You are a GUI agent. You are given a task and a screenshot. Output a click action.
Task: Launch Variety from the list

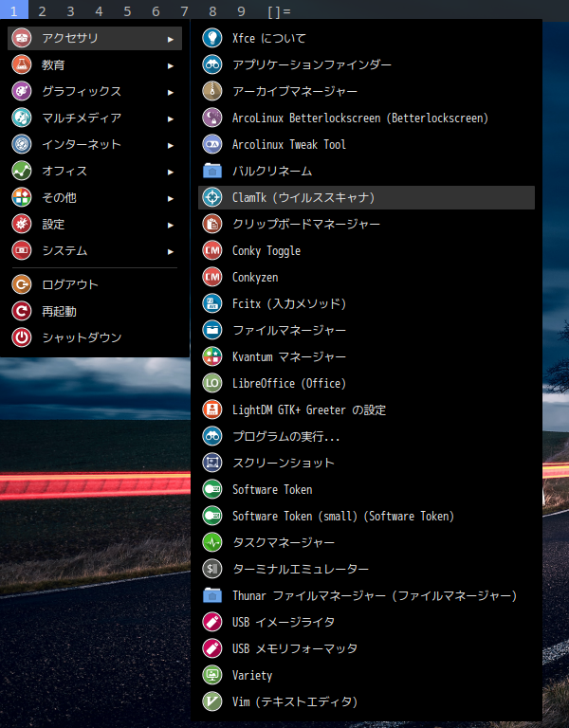[x=366, y=675]
